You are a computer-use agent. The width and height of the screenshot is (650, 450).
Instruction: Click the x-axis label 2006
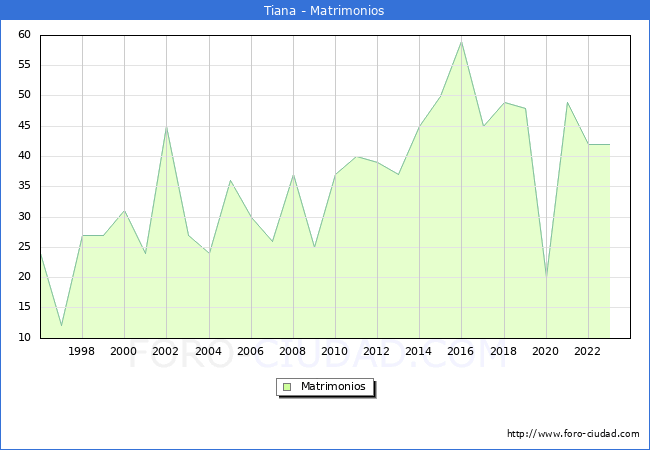click(x=250, y=351)
